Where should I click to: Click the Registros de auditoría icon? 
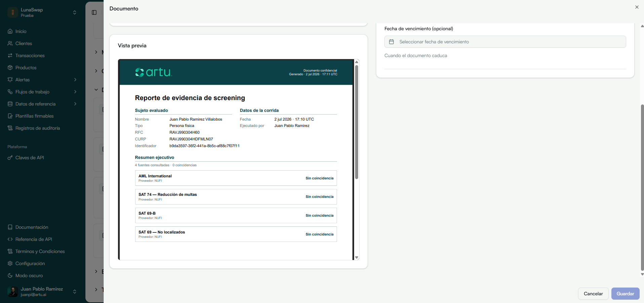(10, 128)
